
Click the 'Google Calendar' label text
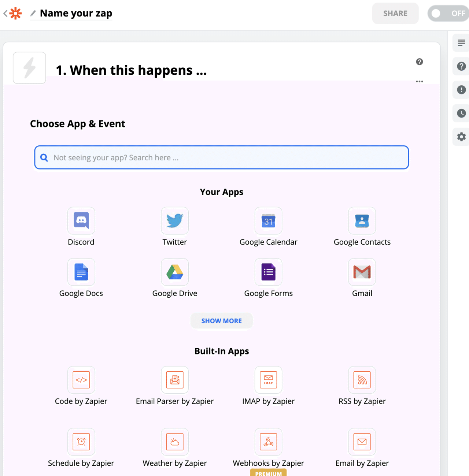pyautogui.click(x=269, y=242)
